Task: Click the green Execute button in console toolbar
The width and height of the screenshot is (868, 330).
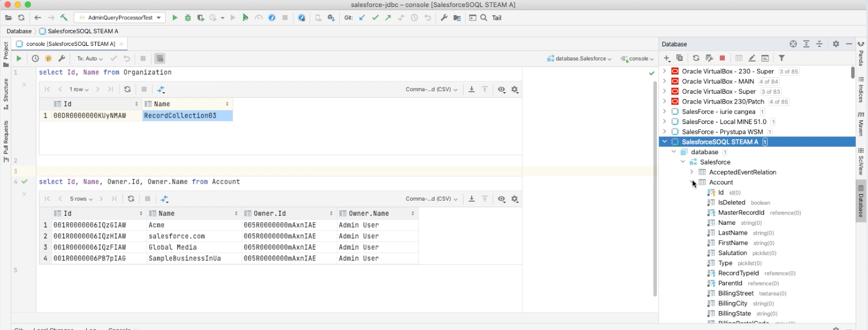Action: click(19, 58)
